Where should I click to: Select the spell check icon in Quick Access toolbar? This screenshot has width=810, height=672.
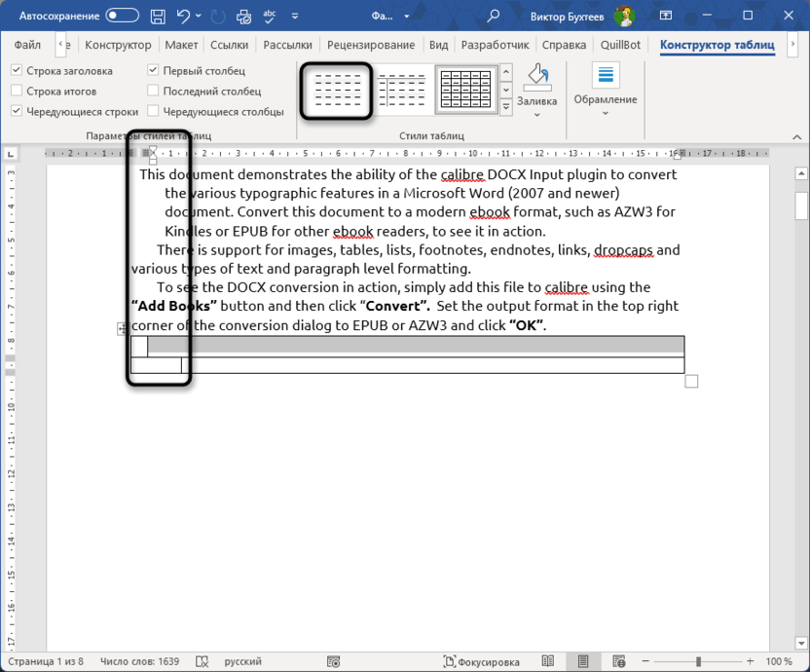(269, 16)
